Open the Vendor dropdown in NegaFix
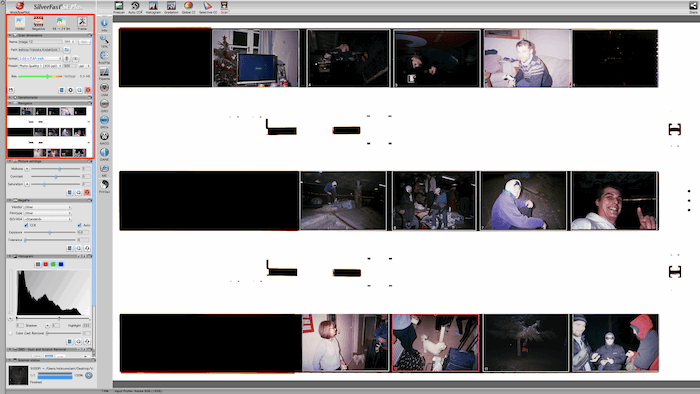 tap(48, 207)
